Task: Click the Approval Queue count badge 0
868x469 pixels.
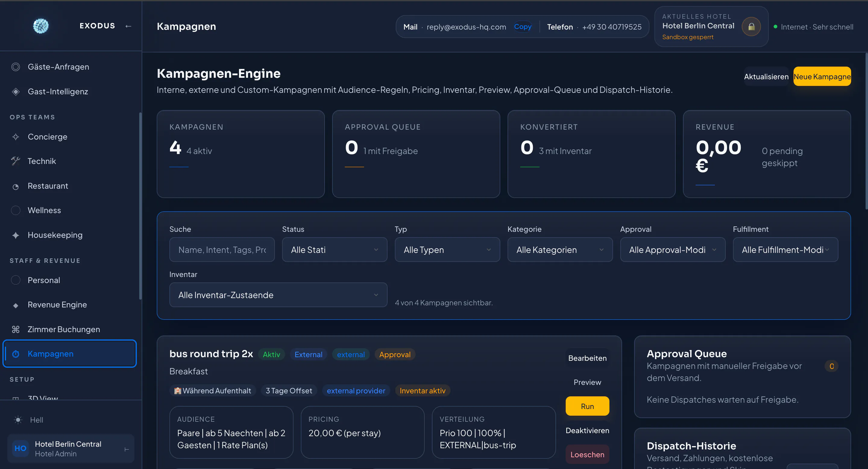Action: click(x=831, y=366)
